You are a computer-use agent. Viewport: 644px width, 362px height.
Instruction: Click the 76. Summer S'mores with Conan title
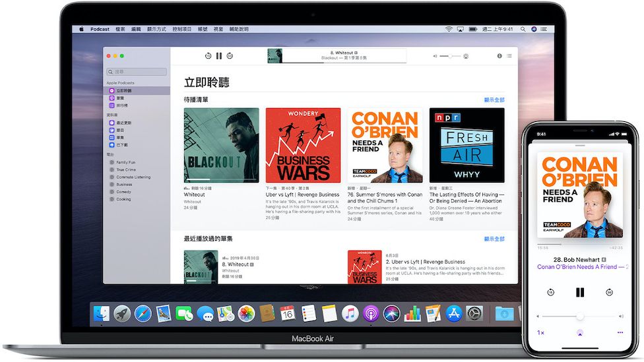coord(385,198)
